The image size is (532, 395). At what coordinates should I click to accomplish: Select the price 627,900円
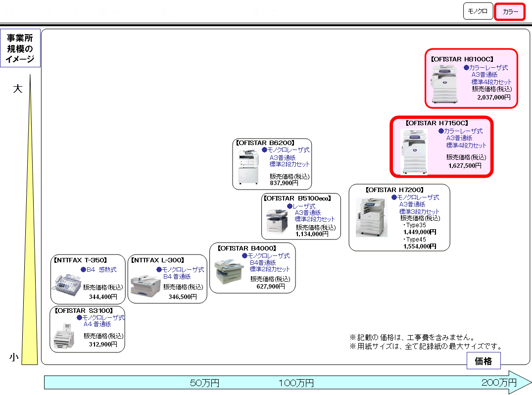point(271,287)
